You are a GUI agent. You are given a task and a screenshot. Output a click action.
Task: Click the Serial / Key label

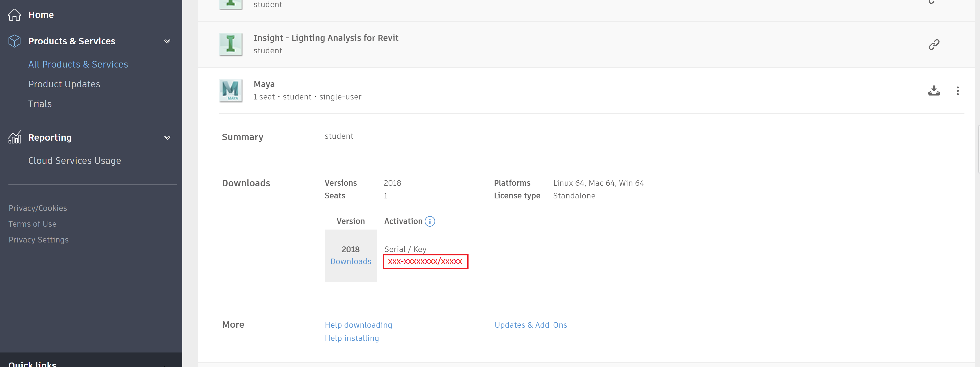[x=405, y=249]
